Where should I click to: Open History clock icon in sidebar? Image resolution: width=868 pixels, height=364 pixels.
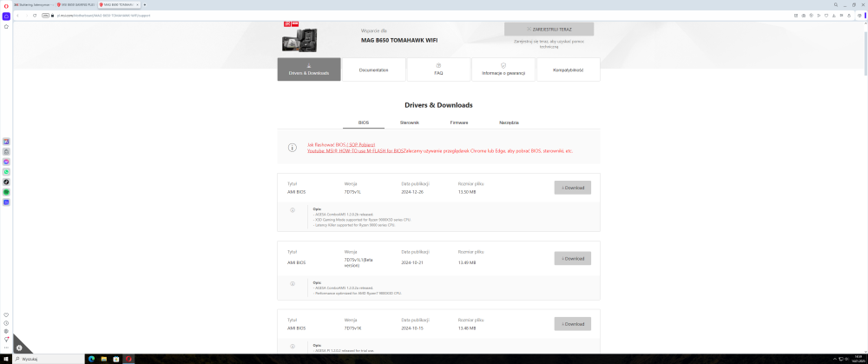tap(6, 323)
